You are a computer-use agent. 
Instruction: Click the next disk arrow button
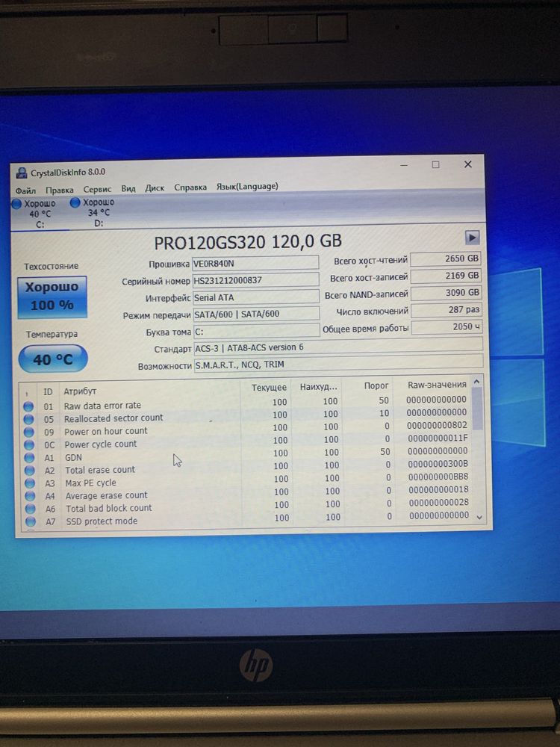472,237
